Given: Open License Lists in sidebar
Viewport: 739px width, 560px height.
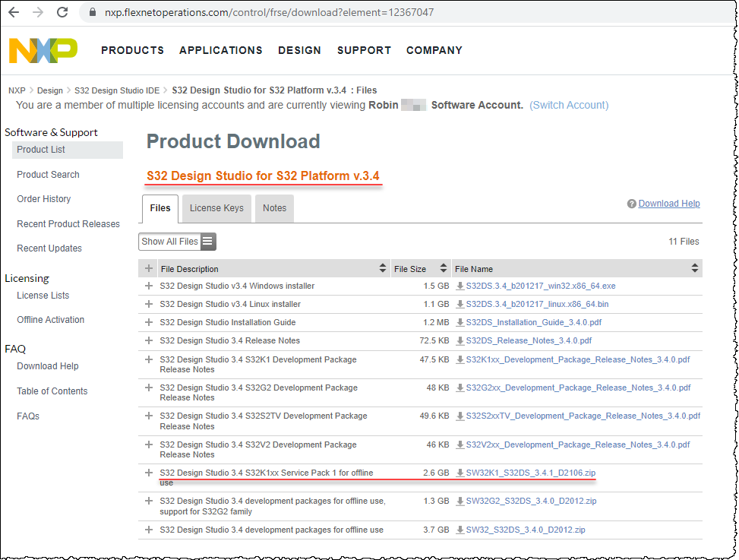Looking at the screenshot, I should click(x=43, y=296).
